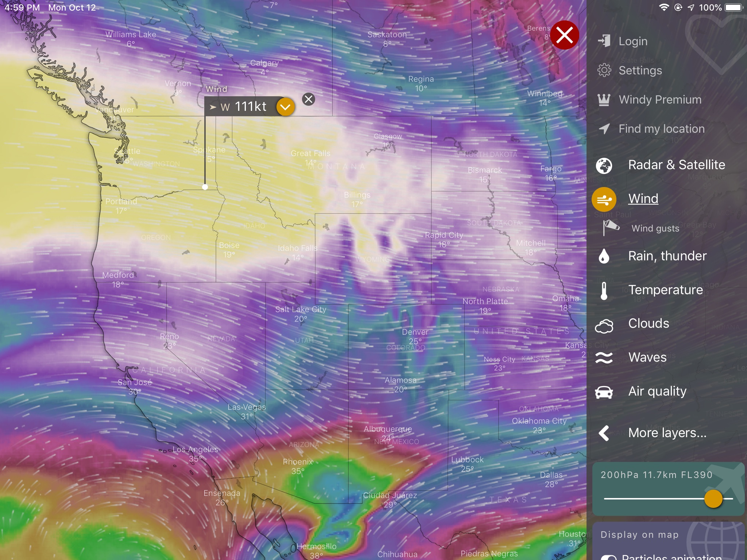This screenshot has width=747, height=560.
Task: Switch to the Waves layer
Action: click(647, 357)
